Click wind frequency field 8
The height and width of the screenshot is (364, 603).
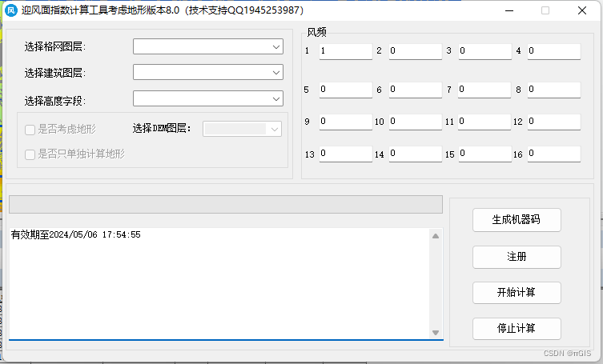point(554,90)
